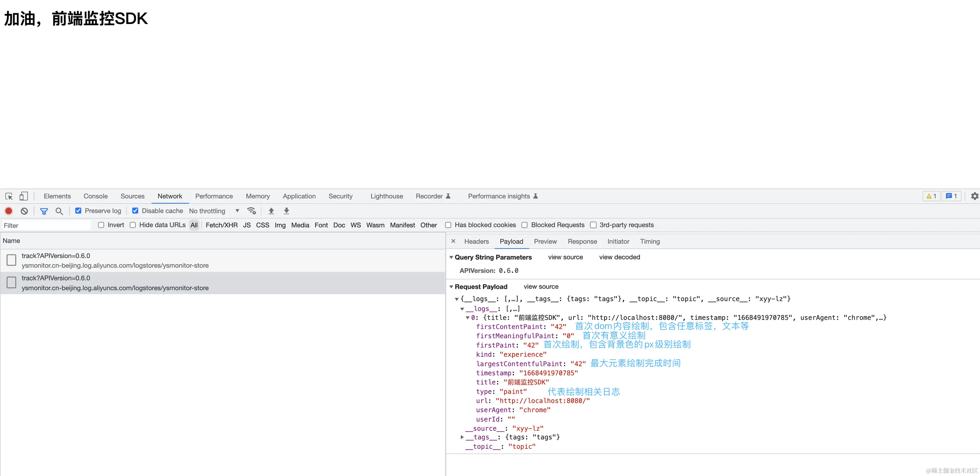Open network search magnifier

(59, 211)
